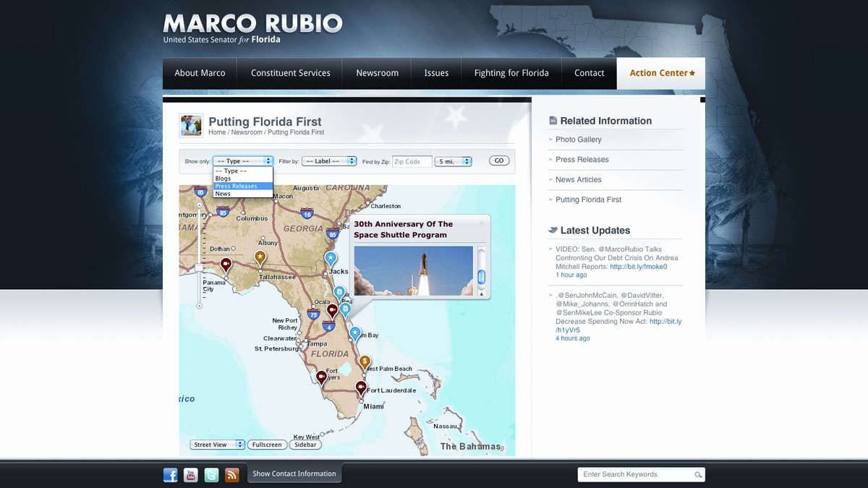This screenshot has width=868, height=488.
Task: Click the search magnifier icon
Action: coord(698,475)
